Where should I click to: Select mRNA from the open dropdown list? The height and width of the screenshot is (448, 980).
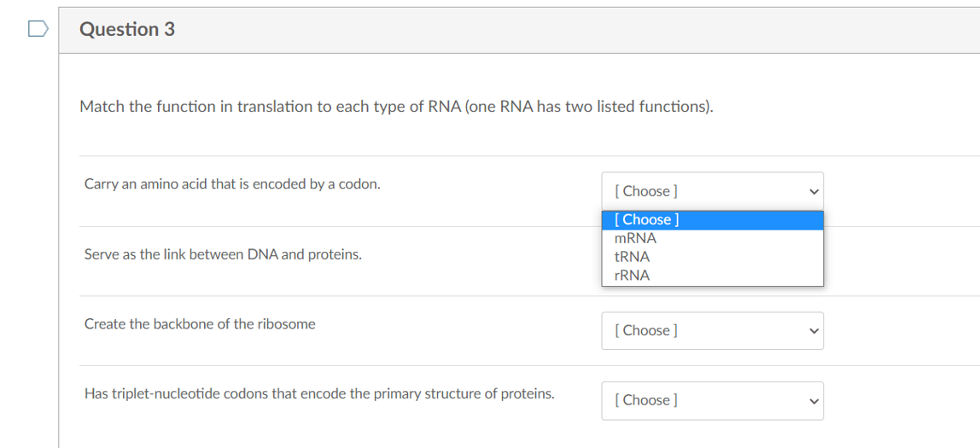tap(635, 238)
